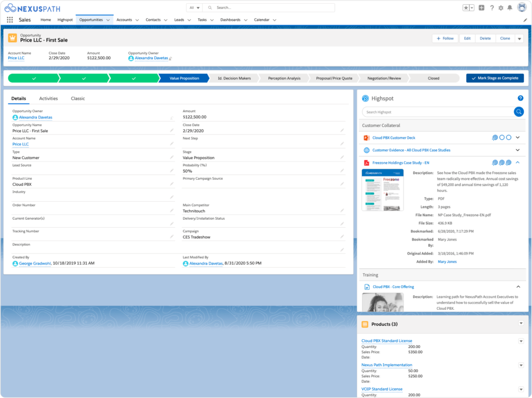
Task: Click the Delete button
Action: [x=485, y=38]
